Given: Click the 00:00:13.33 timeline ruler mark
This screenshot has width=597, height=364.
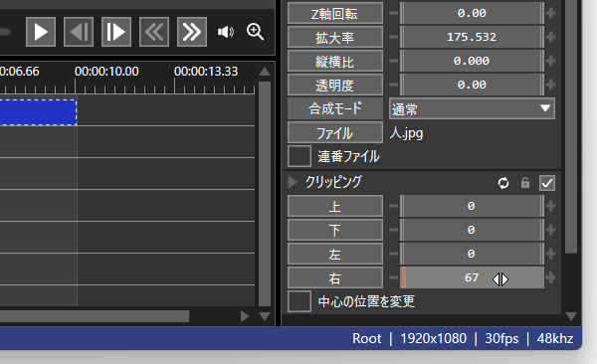Looking at the screenshot, I should (206, 72).
